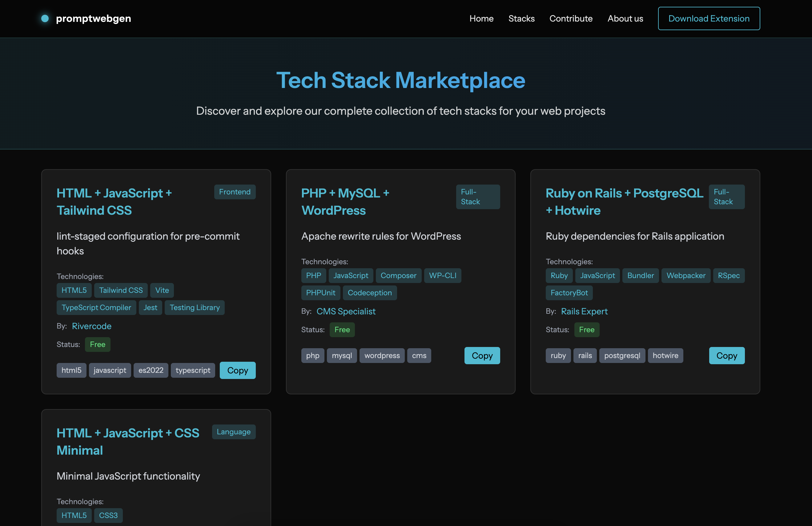
Task: Click the mysql tag
Action: coord(342,356)
